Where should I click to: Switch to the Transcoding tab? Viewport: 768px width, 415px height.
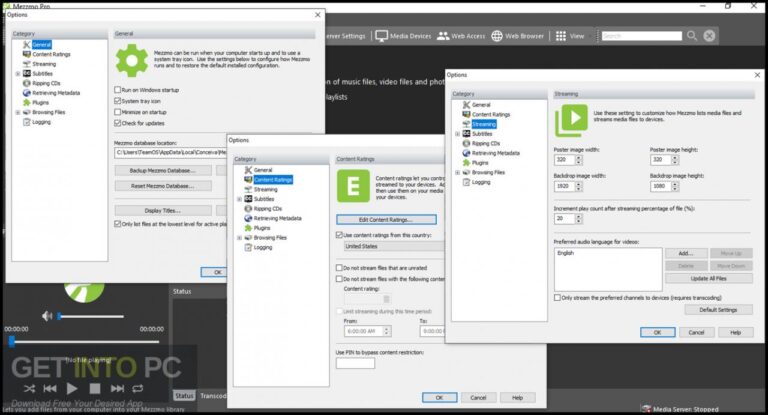[213, 396]
